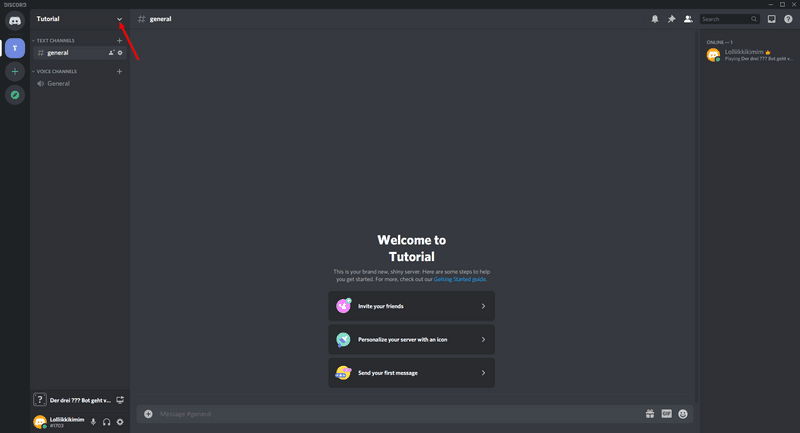Open the gift Nitro icon

click(649, 414)
